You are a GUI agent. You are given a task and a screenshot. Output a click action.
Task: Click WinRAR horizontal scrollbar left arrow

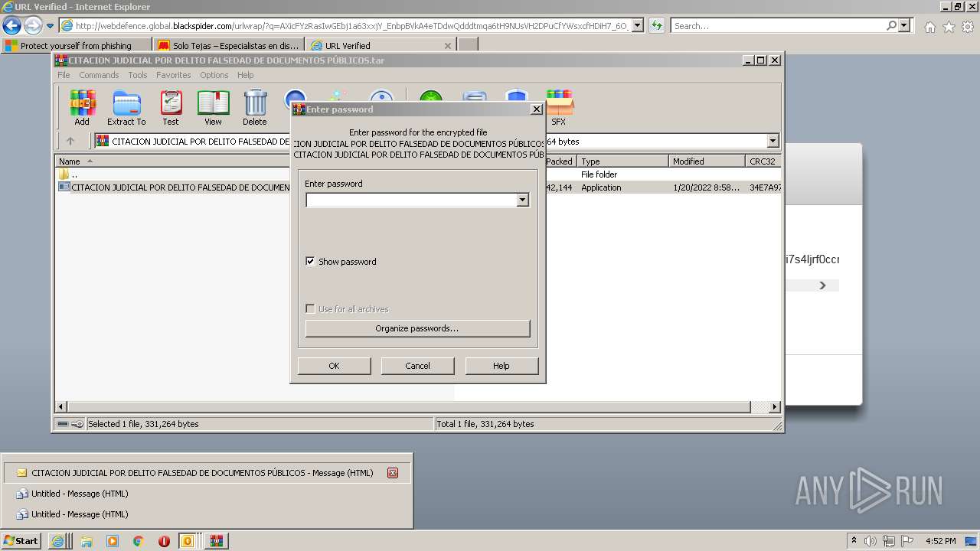(x=61, y=407)
